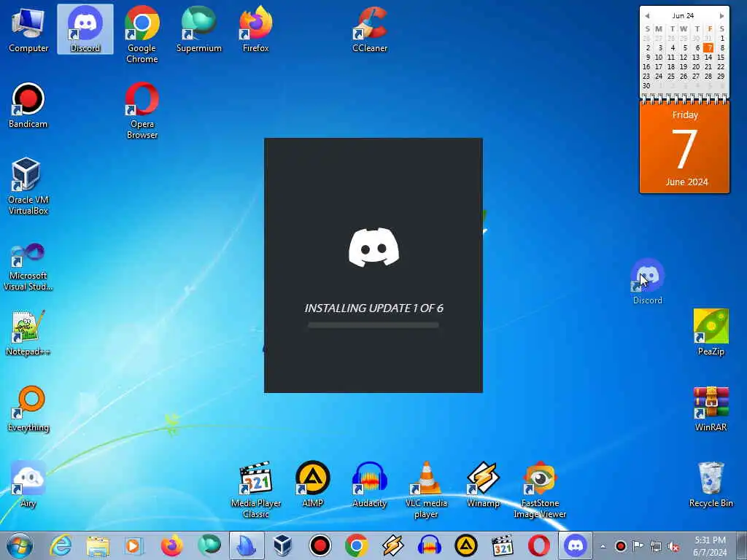Viewport: 747px width, 560px height.
Task: Select the Computer desktop icon
Action: tap(28, 29)
